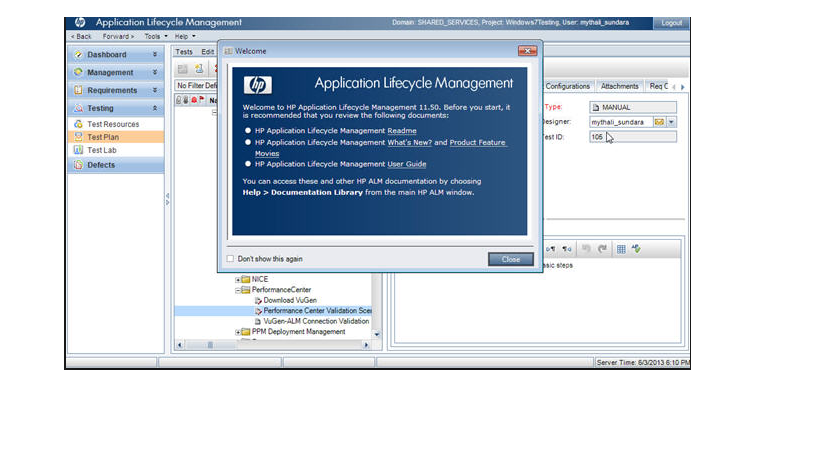This screenshot has width=831, height=467.
Task: Click the envelope icon next to Designer field
Action: (659, 122)
